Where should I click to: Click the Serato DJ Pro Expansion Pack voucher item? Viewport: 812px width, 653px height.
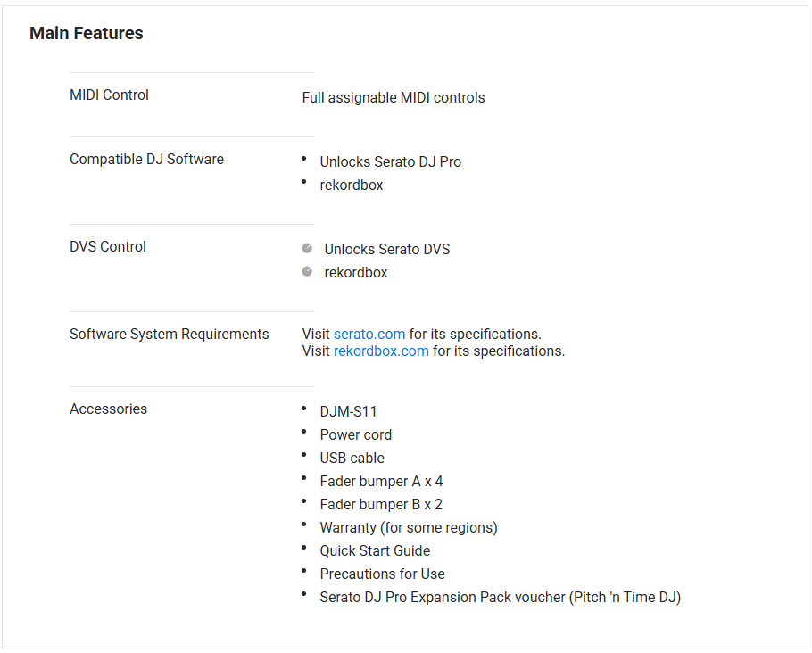click(x=500, y=598)
